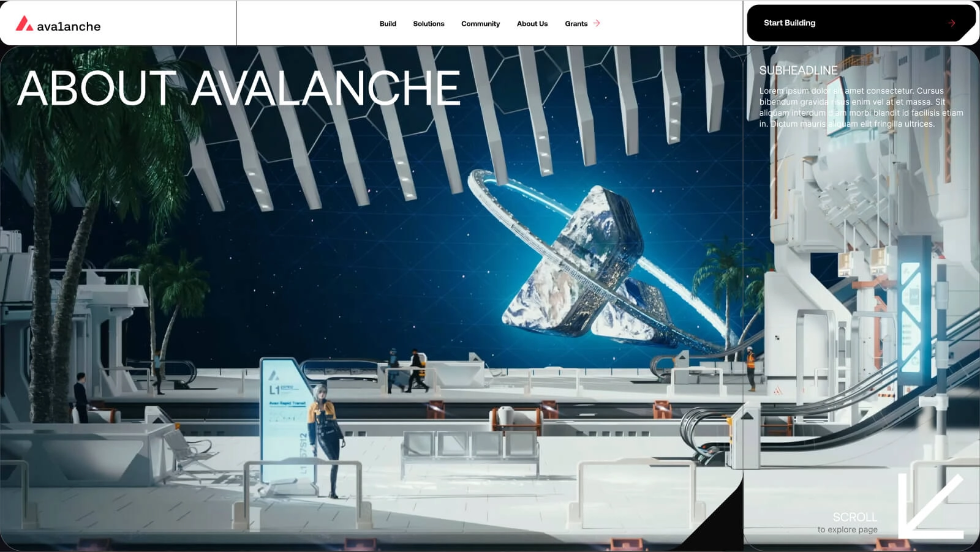Click the Lorem ipsum paragraph text
Screen dimensions: 980x552
click(x=861, y=107)
